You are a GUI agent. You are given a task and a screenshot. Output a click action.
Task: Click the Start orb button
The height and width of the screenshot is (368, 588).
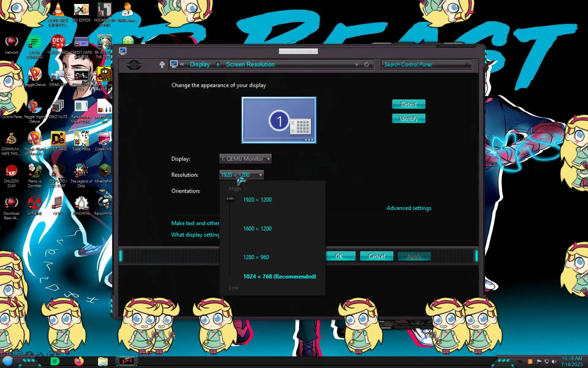[x=8, y=362]
